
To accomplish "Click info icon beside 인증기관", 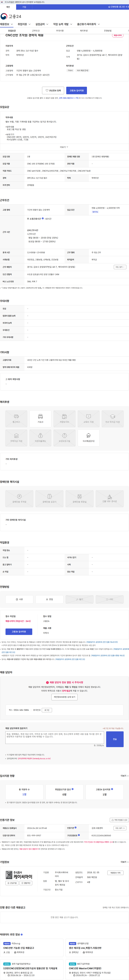I will [75, 827].
